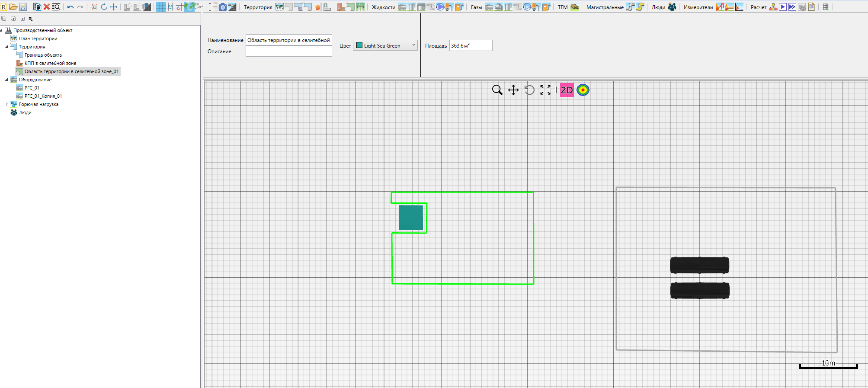Click the camera snapshot icon in toolbar
Viewport: 868px width, 388px height.
(223, 7)
